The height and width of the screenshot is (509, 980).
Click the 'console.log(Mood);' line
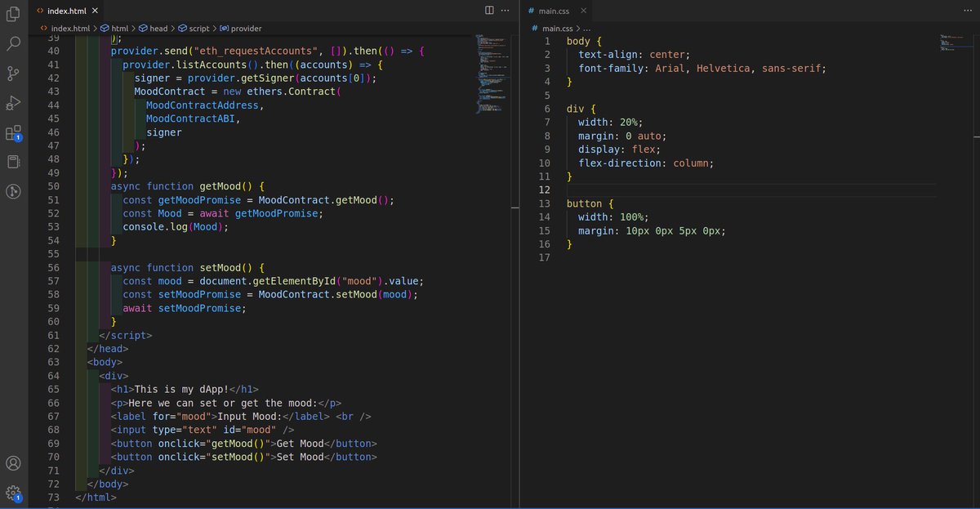(x=176, y=227)
